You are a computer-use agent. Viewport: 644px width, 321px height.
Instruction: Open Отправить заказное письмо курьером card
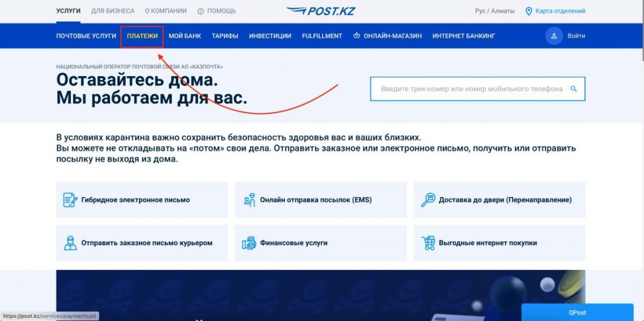[x=142, y=243]
